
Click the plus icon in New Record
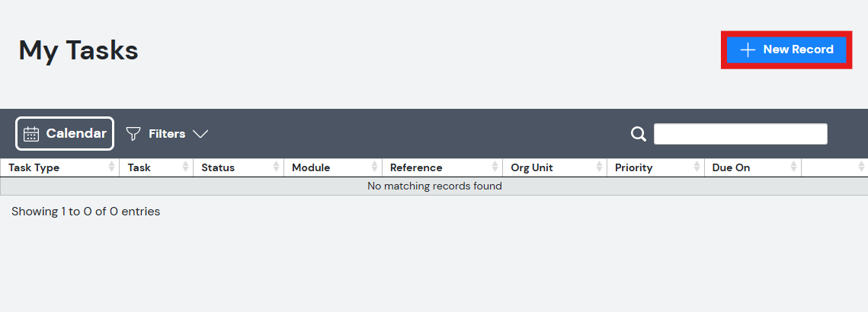(748, 49)
